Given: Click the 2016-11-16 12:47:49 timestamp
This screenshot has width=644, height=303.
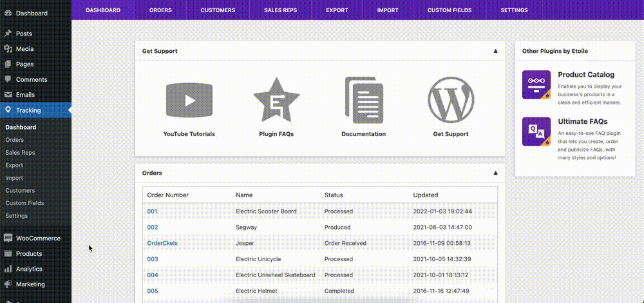Looking at the screenshot, I should [442, 291].
